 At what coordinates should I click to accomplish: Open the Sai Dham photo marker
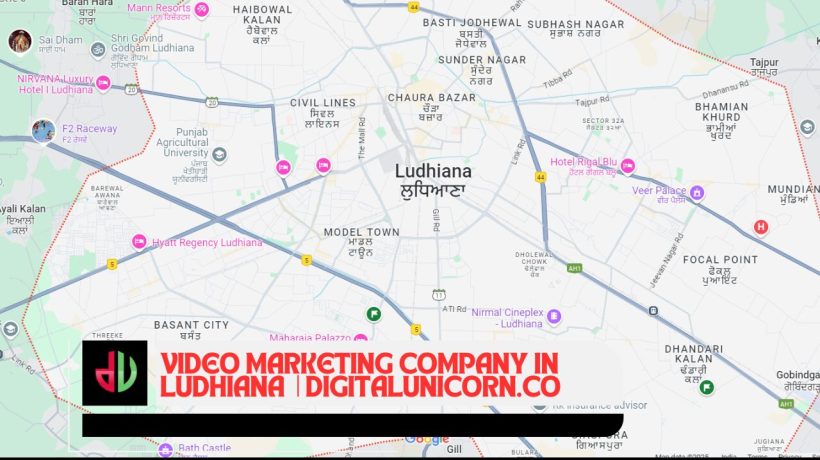(20, 41)
